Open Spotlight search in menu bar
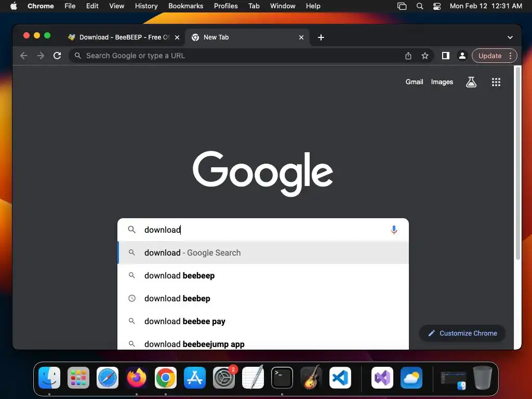Screen dimensions: 532x399 [x=420, y=6]
